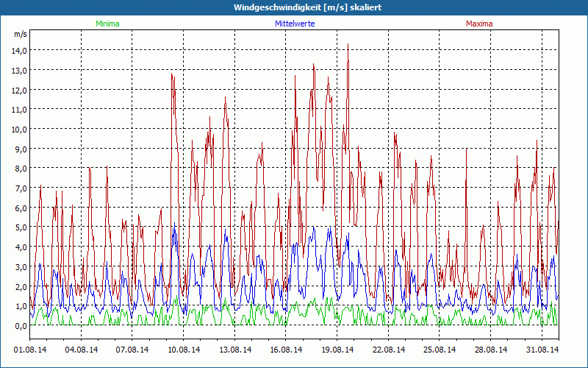Click the y-axis value 14,0

click(20, 50)
